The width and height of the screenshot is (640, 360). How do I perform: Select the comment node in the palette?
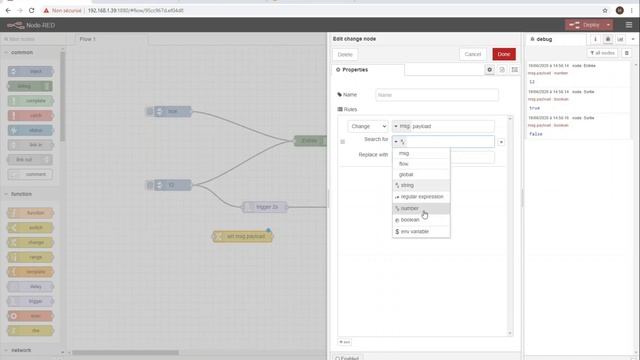[31, 174]
